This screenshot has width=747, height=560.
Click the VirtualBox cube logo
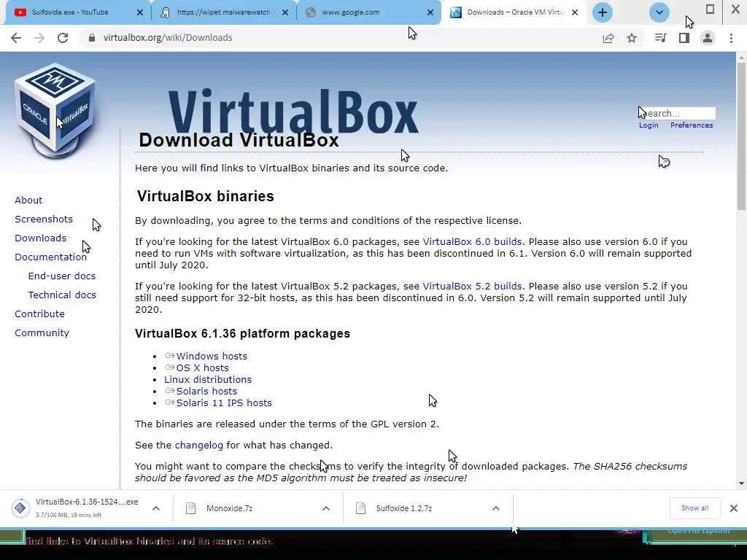click(55, 111)
